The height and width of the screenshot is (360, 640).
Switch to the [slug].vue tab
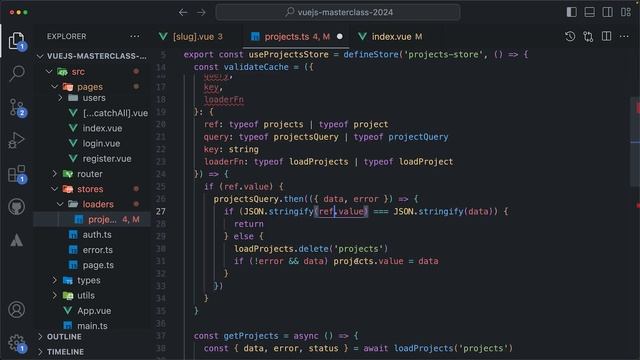[192, 37]
